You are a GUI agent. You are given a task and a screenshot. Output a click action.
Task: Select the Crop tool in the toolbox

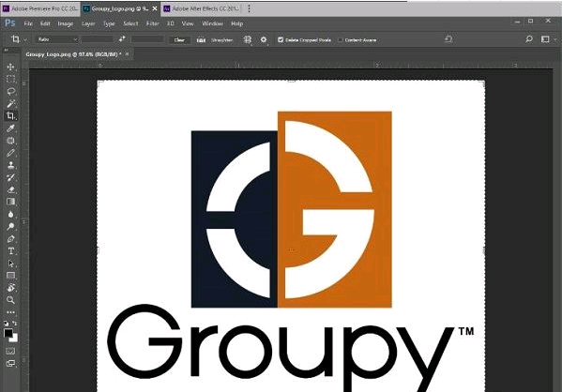(10, 115)
